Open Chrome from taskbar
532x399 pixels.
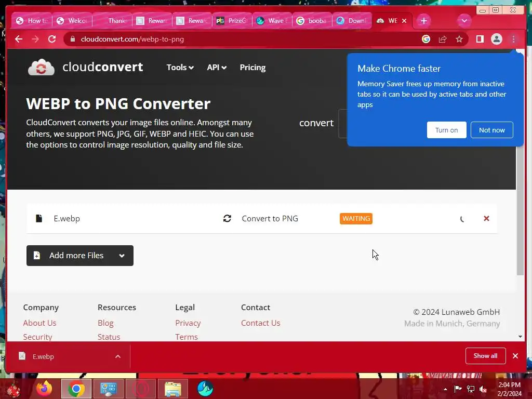point(76,389)
